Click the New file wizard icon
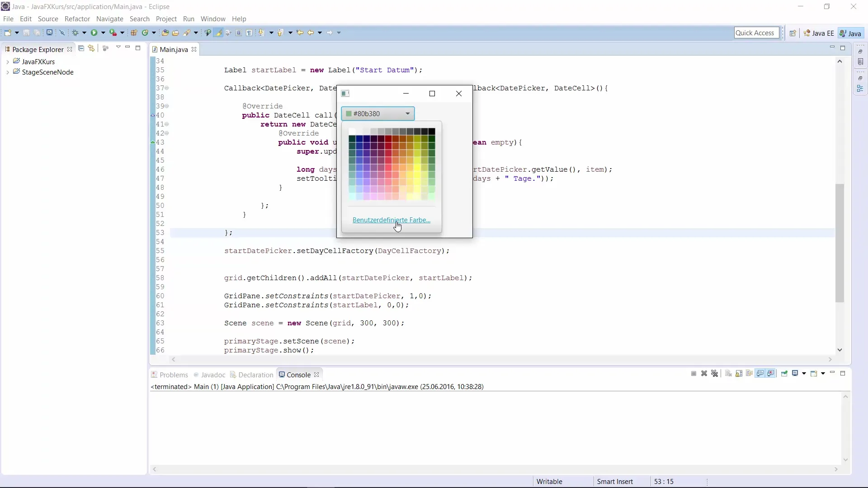868x488 pixels. point(8,33)
